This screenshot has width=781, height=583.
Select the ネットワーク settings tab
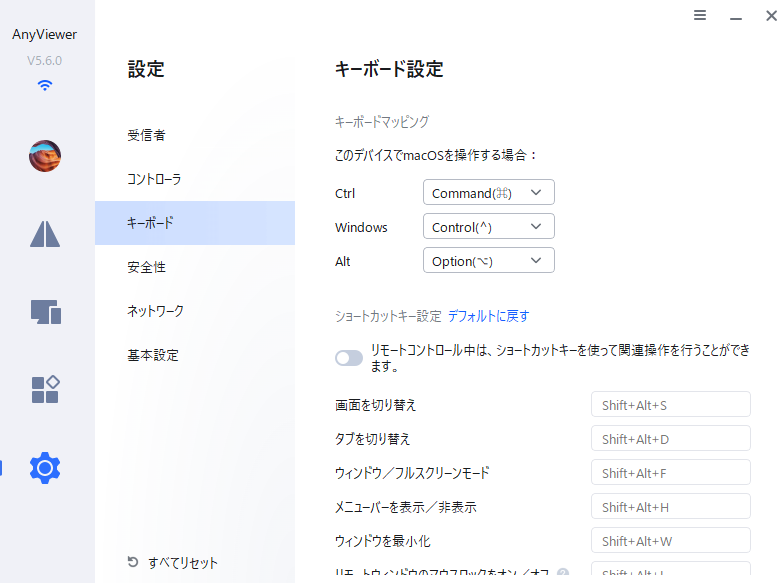[195, 311]
